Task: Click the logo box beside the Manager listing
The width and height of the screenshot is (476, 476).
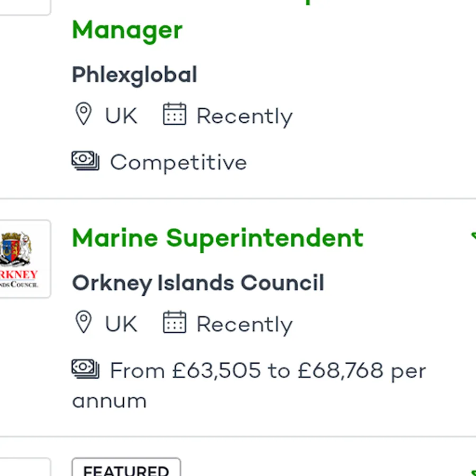Action: [24, 6]
